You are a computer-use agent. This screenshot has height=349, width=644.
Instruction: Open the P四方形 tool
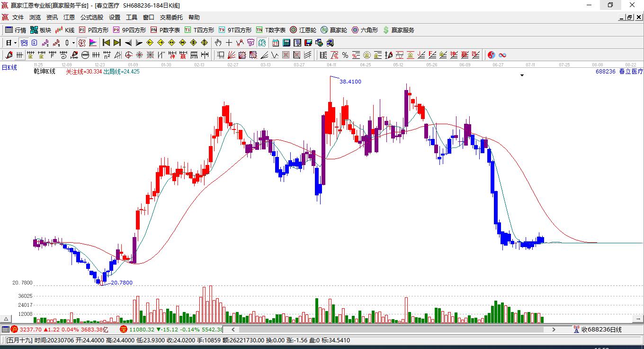tap(94, 30)
